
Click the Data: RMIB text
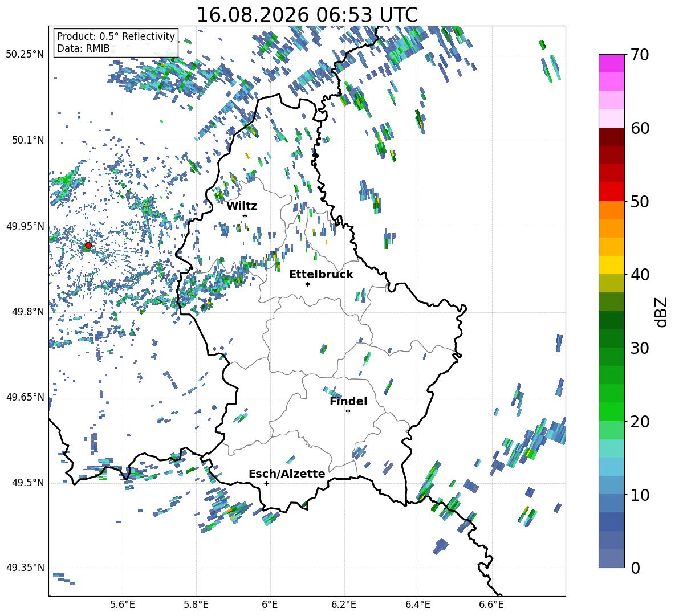(83, 48)
